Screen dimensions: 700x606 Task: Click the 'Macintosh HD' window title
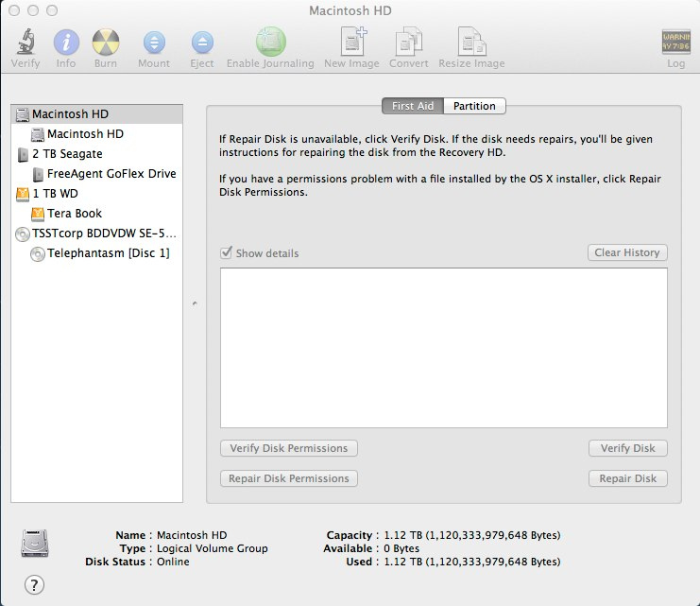tap(350, 10)
